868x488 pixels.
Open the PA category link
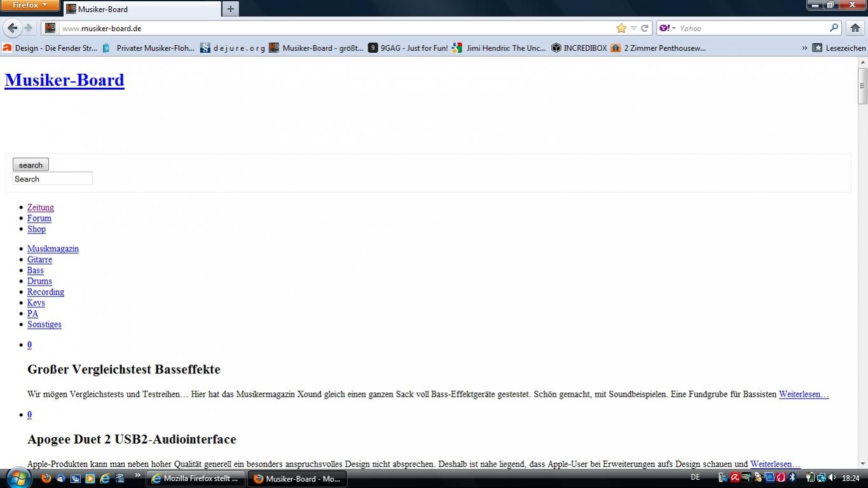[32, 314]
